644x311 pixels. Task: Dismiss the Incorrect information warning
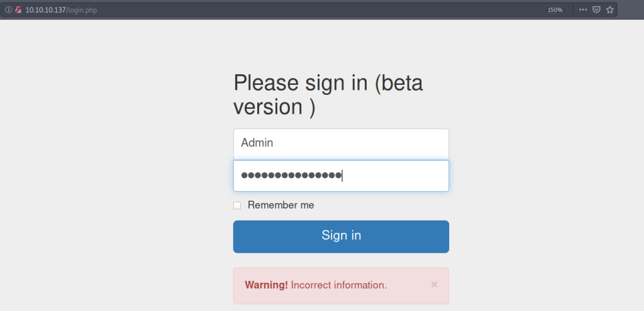(x=434, y=285)
